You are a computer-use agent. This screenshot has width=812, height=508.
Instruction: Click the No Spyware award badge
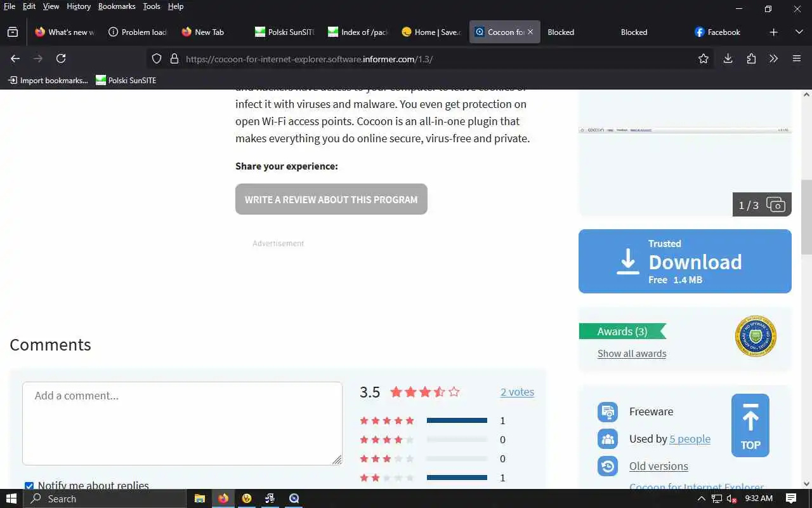point(756,337)
